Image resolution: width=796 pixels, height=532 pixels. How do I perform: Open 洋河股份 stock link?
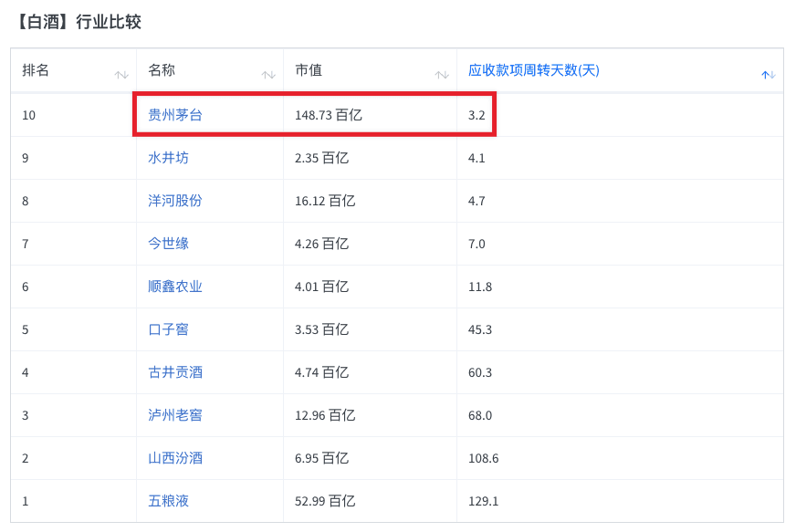(175, 201)
